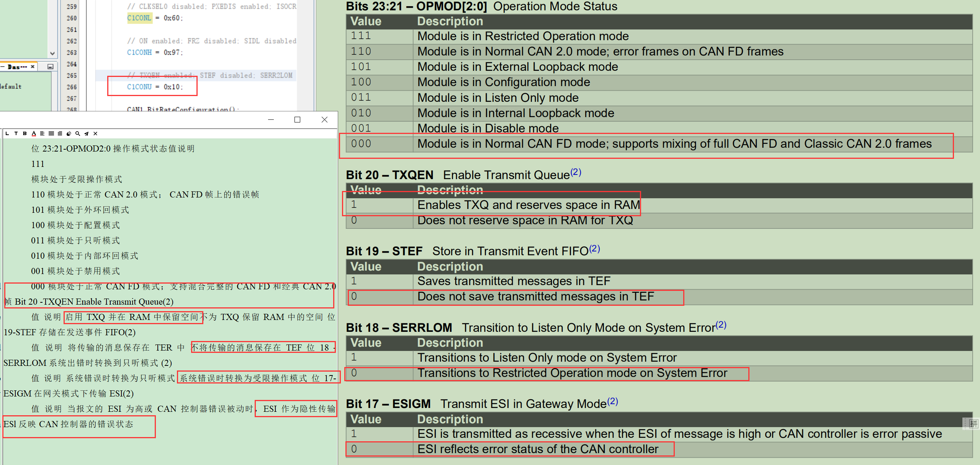Minimize the Dashboard panel group
Viewport: 980px width, 465px height.
(50, 67)
